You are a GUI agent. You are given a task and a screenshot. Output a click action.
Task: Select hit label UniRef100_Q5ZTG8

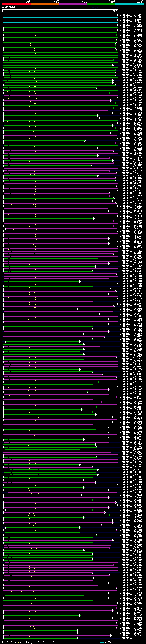pyautogui.click(x=131, y=115)
